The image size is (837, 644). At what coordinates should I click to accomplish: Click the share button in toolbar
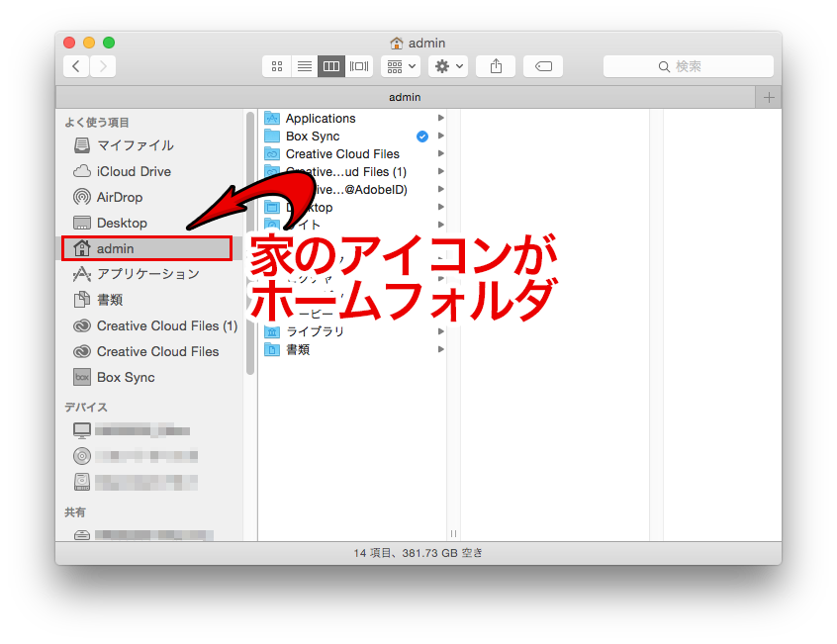click(496, 66)
